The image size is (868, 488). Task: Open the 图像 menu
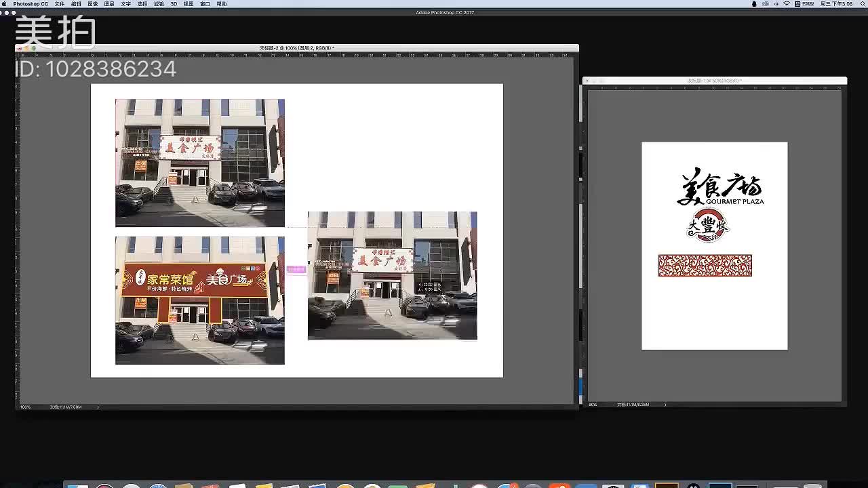[93, 4]
